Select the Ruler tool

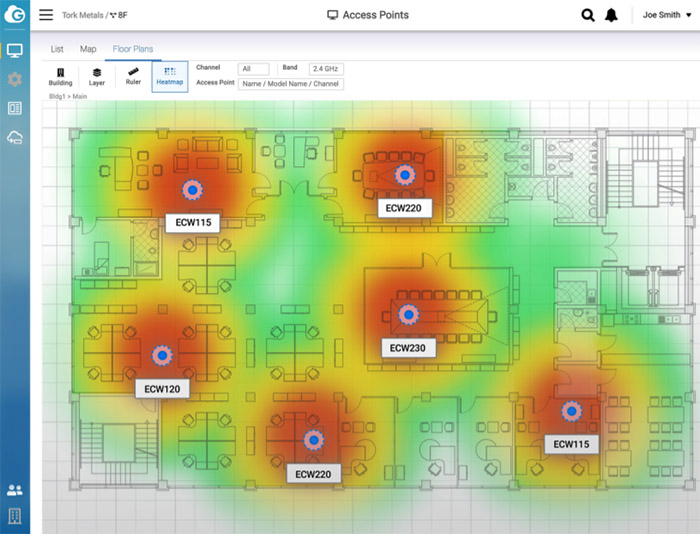133,76
